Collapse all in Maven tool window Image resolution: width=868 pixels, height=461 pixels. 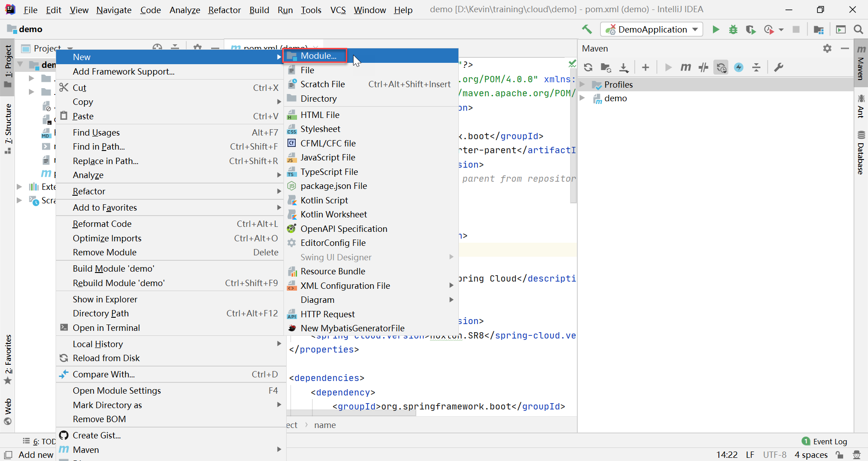click(x=756, y=67)
